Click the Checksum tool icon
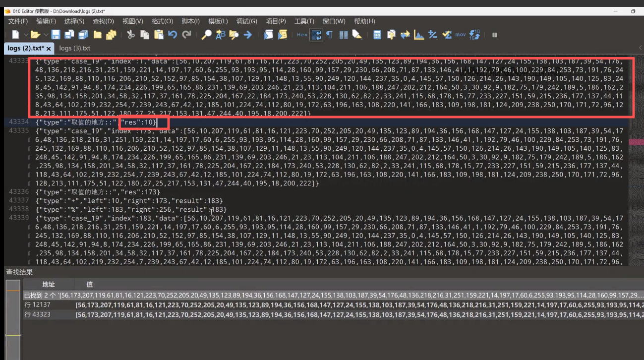Screen dimensions: 644x360 click(447, 35)
